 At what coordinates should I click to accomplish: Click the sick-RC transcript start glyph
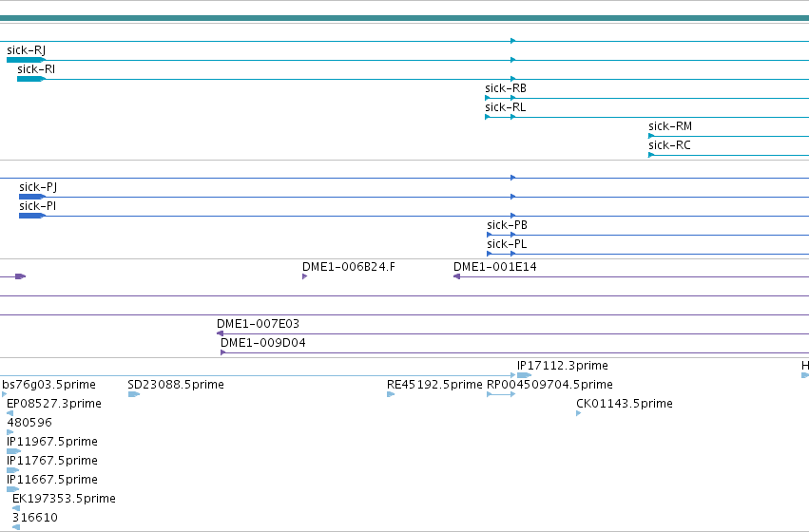tap(651, 155)
